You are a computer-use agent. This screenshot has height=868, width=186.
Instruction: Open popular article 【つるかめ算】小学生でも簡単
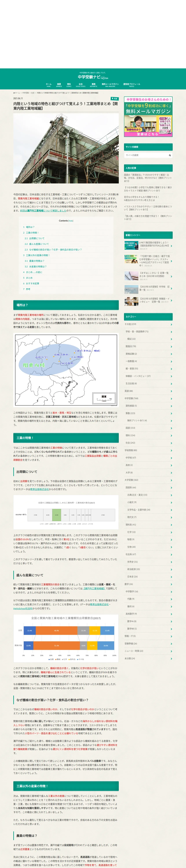148,189
